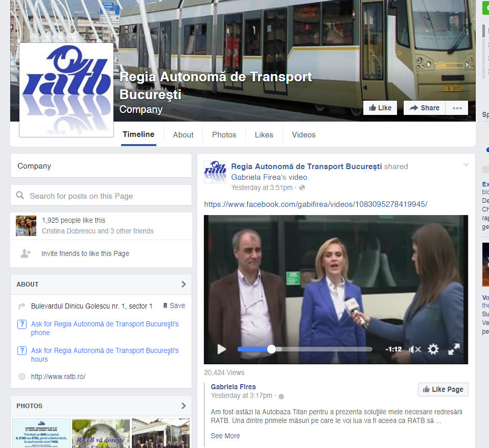Open the post author Regia Autonomă de Transport București
489x448 pixels.
(x=306, y=167)
